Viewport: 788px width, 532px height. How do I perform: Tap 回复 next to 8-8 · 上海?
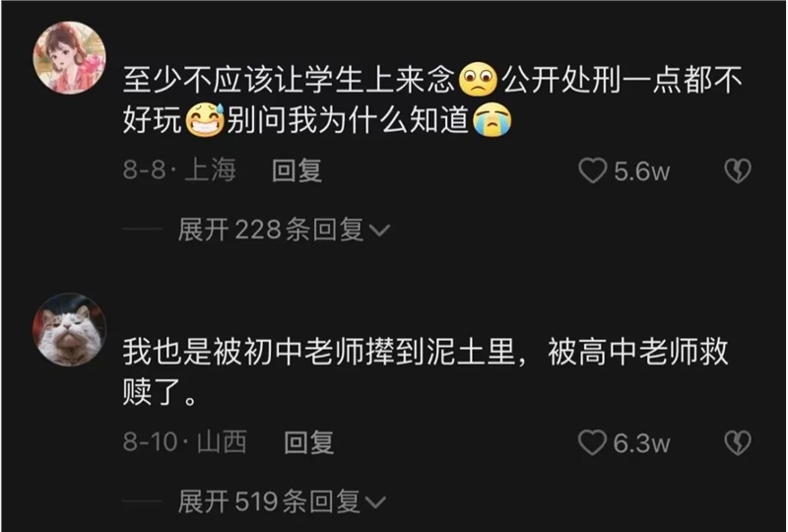tap(297, 170)
